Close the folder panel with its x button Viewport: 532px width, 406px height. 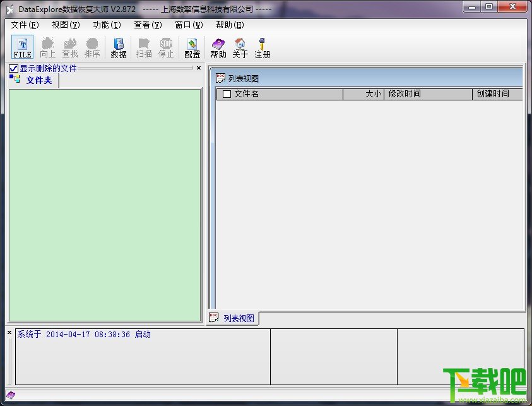pos(199,68)
